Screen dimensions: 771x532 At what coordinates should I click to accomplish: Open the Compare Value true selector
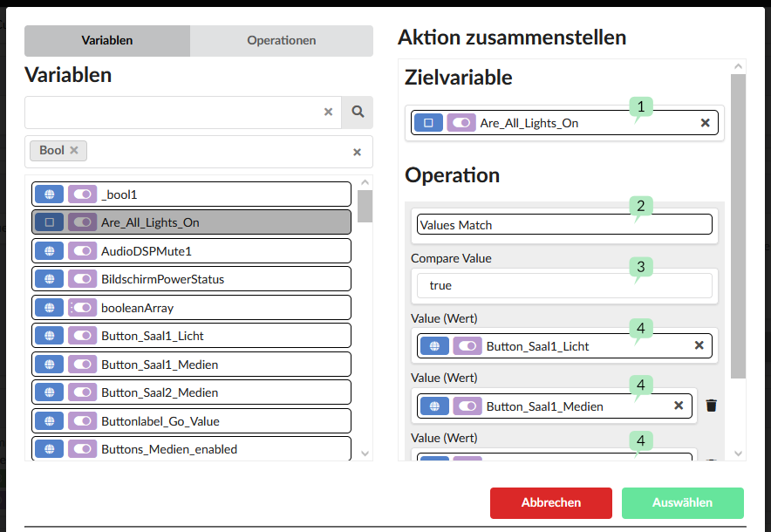point(564,285)
